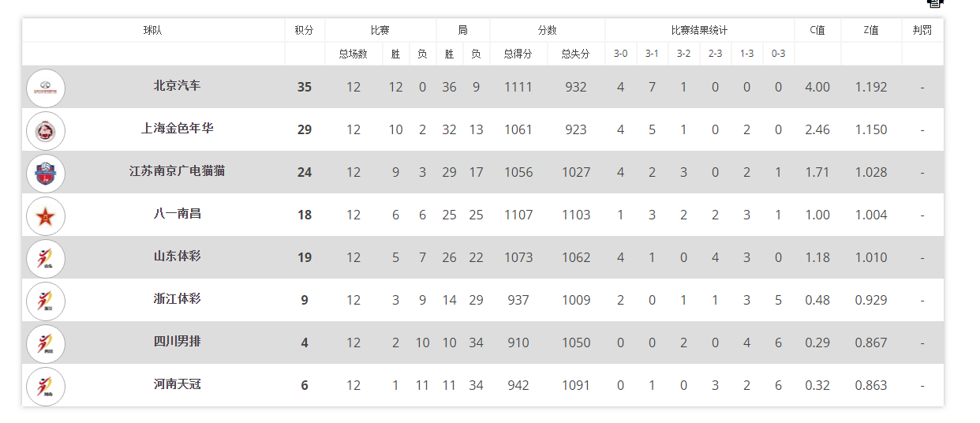
Task: Click the 球队 column header
Action: 153,30
